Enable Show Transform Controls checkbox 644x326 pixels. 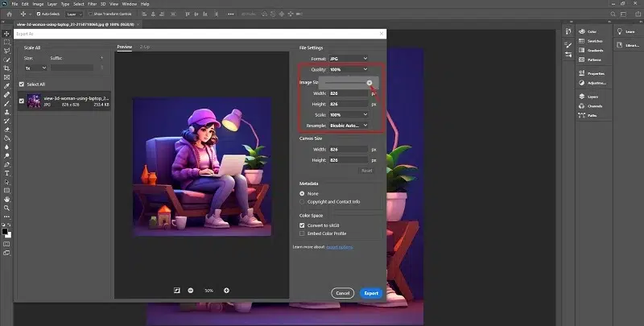coord(90,14)
